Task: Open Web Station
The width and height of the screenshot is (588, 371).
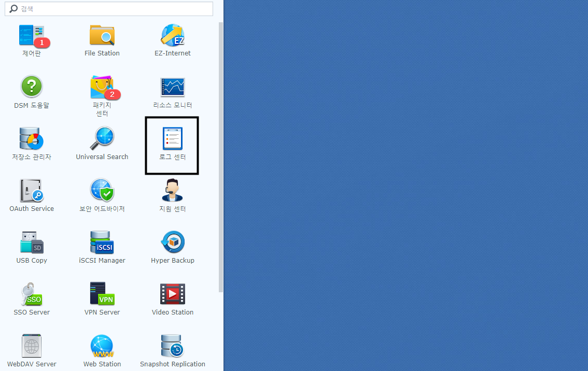Action: 102,346
